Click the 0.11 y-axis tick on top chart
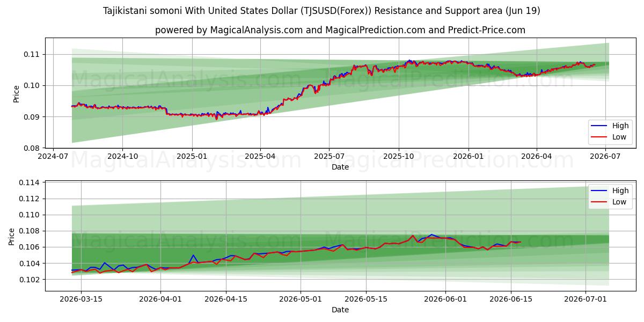 pos(33,54)
